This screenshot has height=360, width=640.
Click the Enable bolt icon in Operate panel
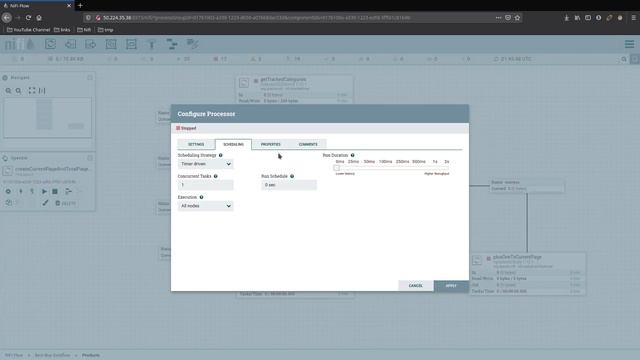pos(20,191)
